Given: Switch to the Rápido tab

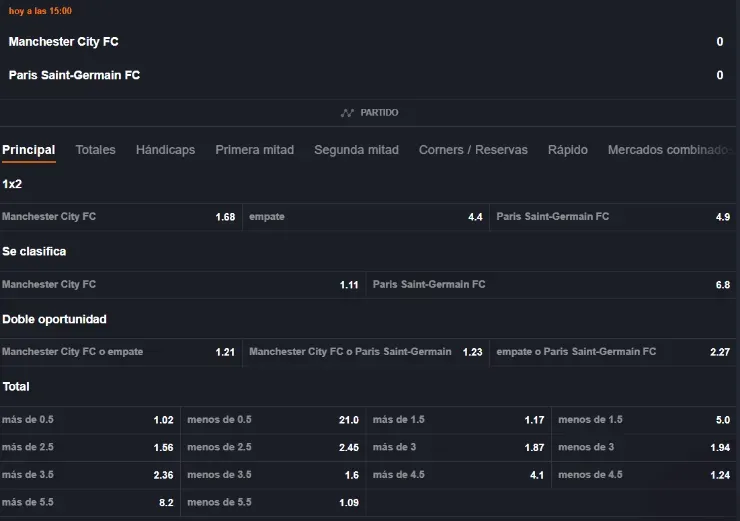Looking at the screenshot, I should pos(567,150).
